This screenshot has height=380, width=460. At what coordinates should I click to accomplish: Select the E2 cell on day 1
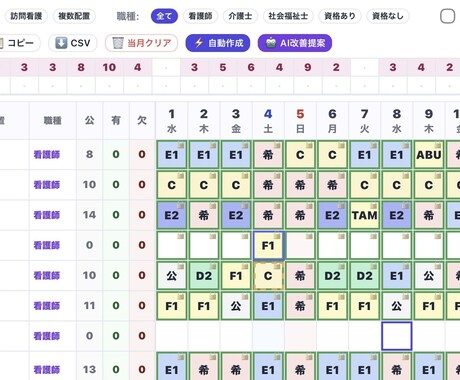172,215
